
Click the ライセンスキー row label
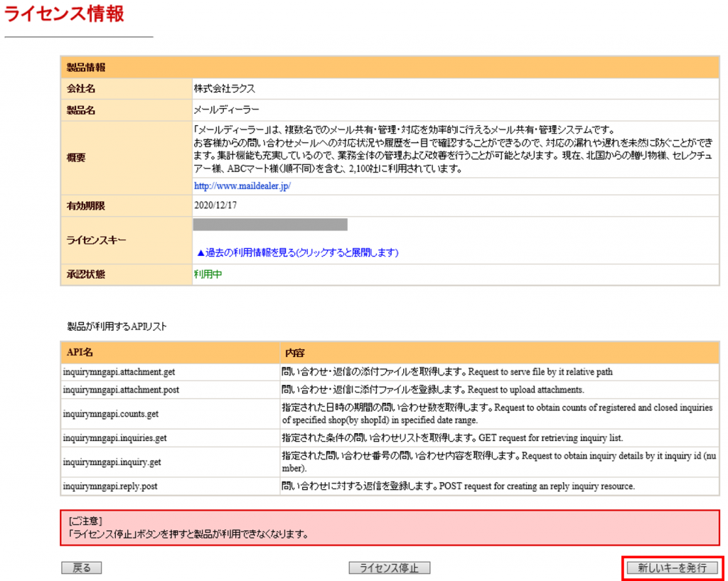(x=96, y=240)
